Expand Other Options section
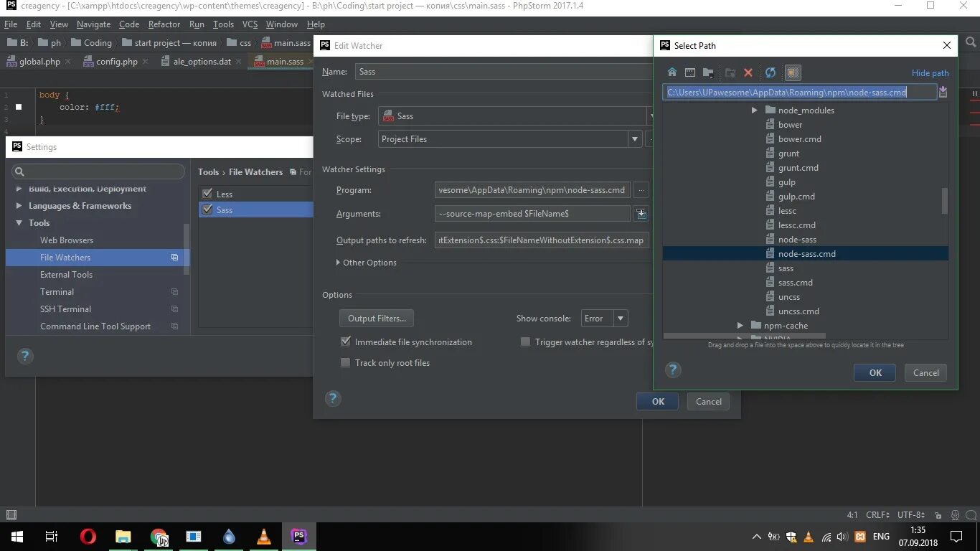Image resolution: width=980 pixels, height=551 pixels. (339, 263)
